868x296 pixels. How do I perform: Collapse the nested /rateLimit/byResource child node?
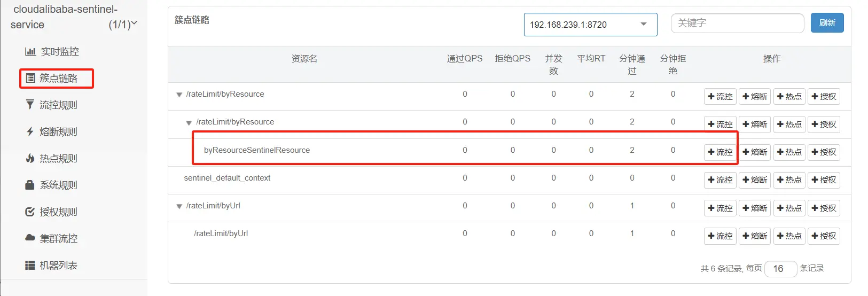[x=189, y=122]
